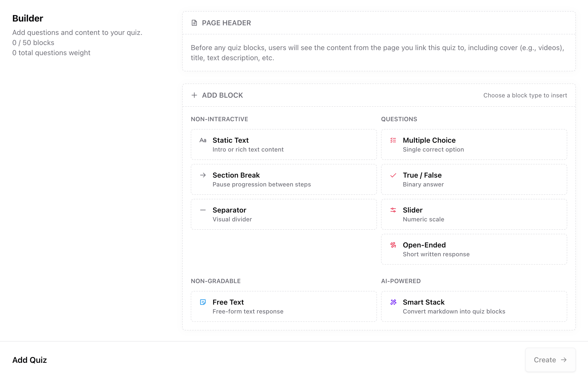Screen dimensions: 588x378
Task: Click the Aa icon on Static Text
Action: coord(203,140)
